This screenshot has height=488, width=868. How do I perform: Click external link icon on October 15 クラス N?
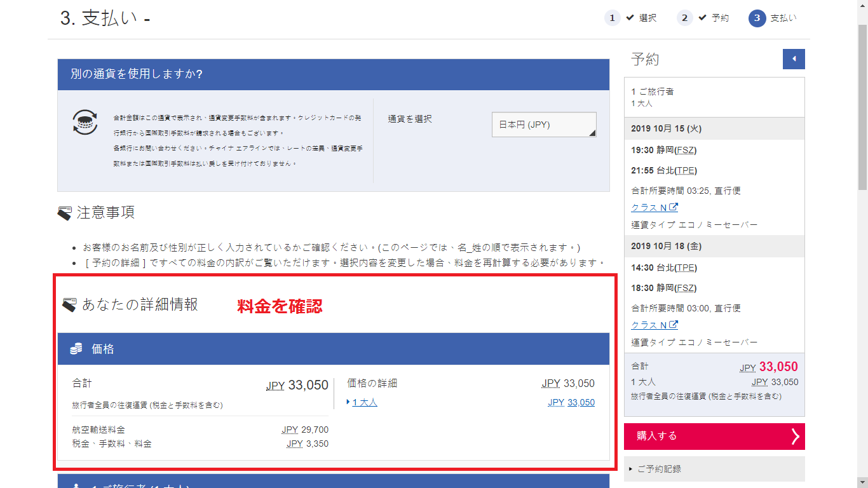pos(673,207)
